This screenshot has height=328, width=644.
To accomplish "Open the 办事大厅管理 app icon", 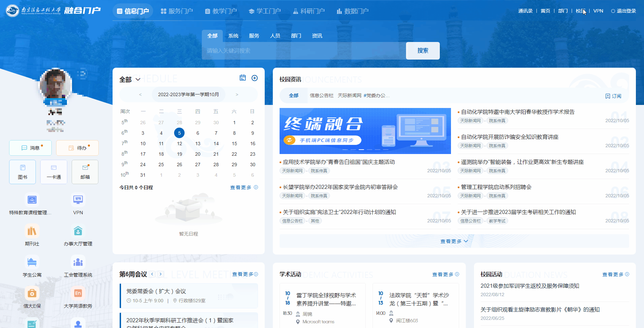I will tap(78, 231).
